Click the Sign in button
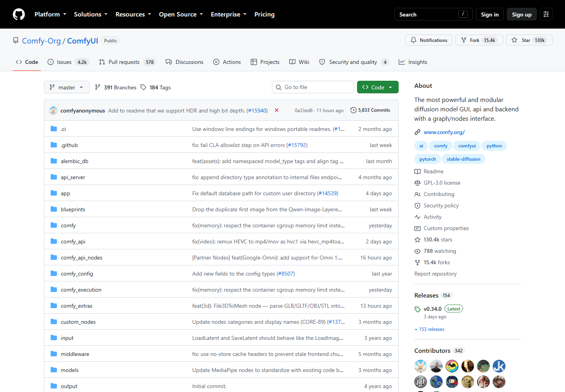Image resolution: width=565 pixels, height=392 pixels. (490, 14)
